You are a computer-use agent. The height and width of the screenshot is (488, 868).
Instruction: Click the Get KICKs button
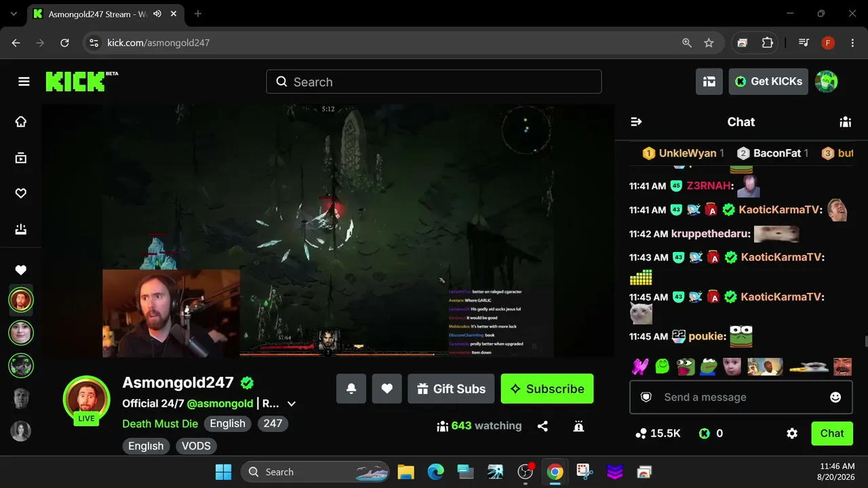click(768, 81)
